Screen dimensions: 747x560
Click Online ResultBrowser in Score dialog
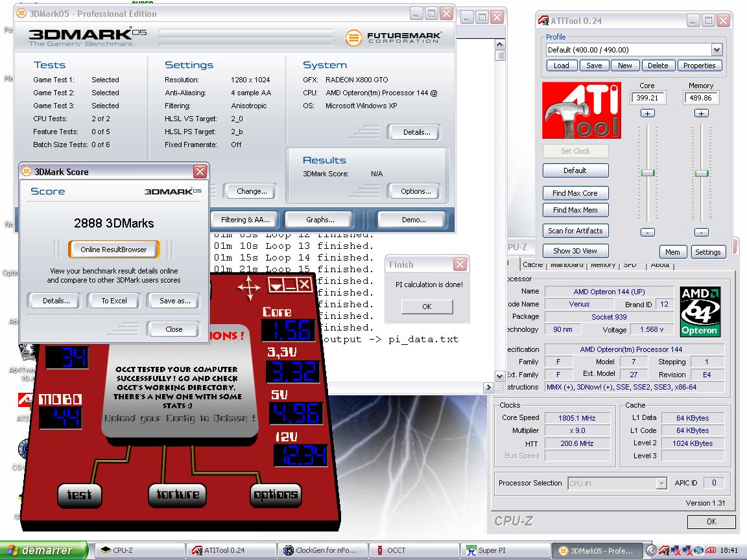tap(113, 250)
